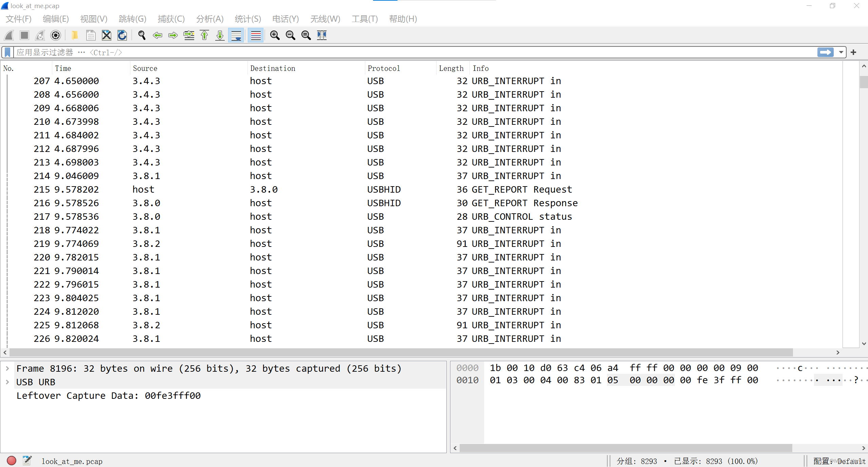
Task: Toggle packet list colorization
Action: [x=255, y=35]
